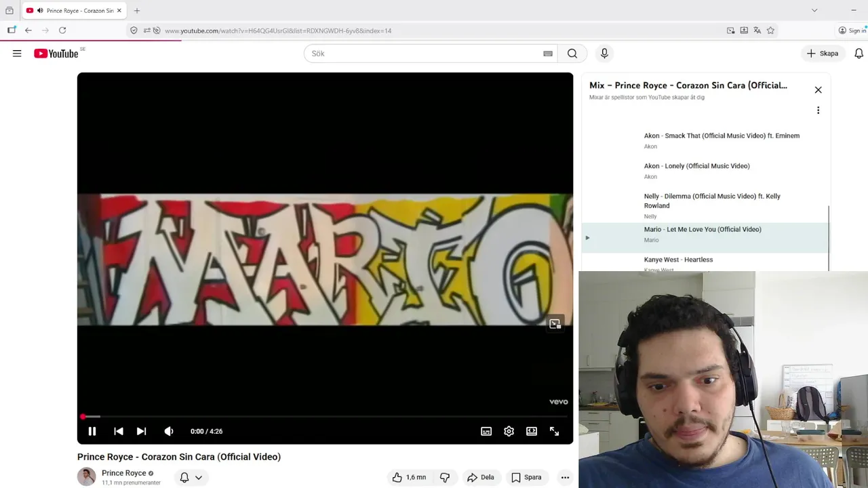Click Spara save button

pyautogui.click(x=527, y=477)
